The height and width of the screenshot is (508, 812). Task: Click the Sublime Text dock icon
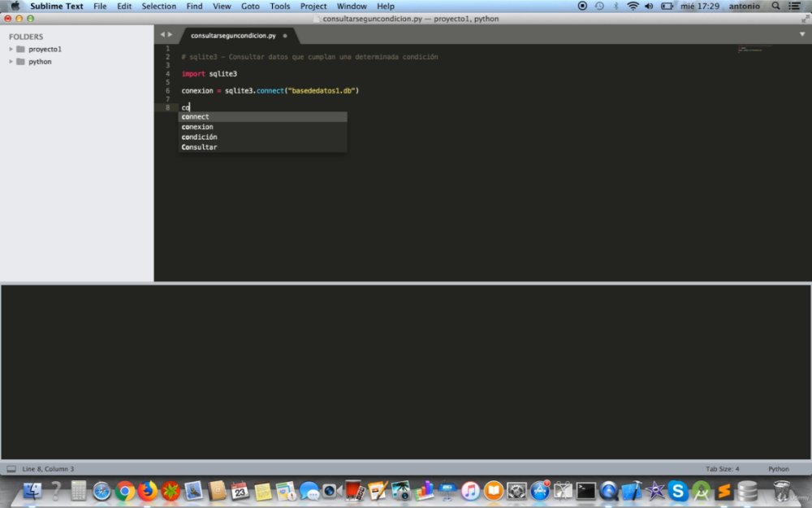(x=724, y=491)
